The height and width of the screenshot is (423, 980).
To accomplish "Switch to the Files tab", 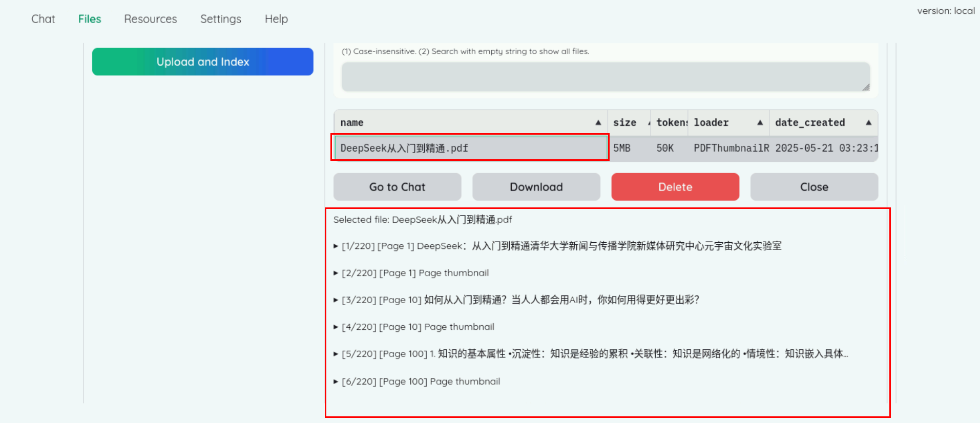I will (x=90, y=19).
